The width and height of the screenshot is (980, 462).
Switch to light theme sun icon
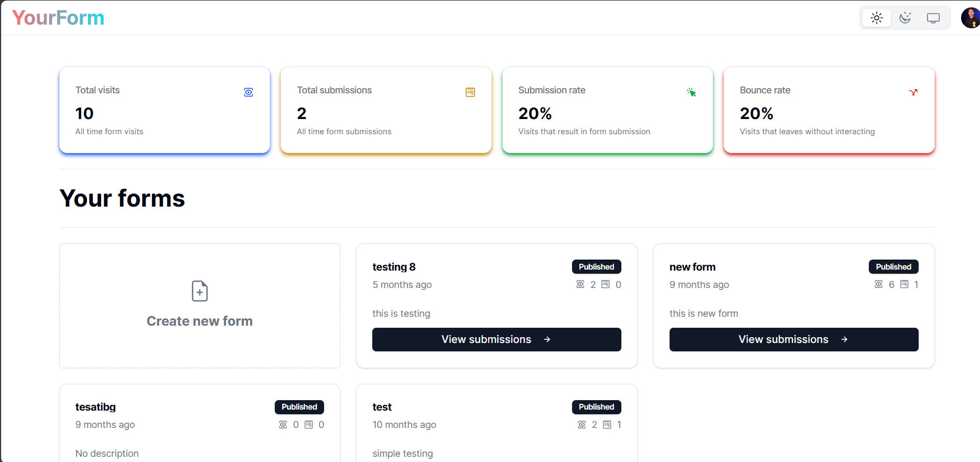pos(876,18)
